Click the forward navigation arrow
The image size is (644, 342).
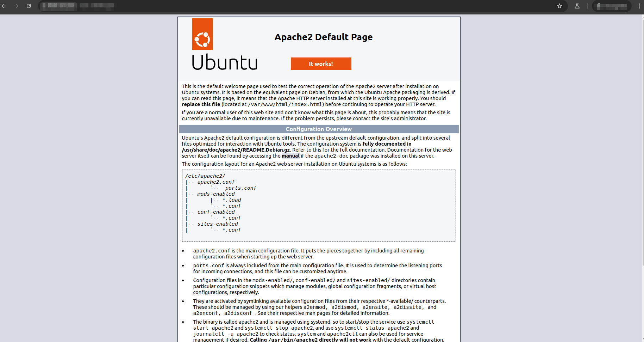point(17,6)
